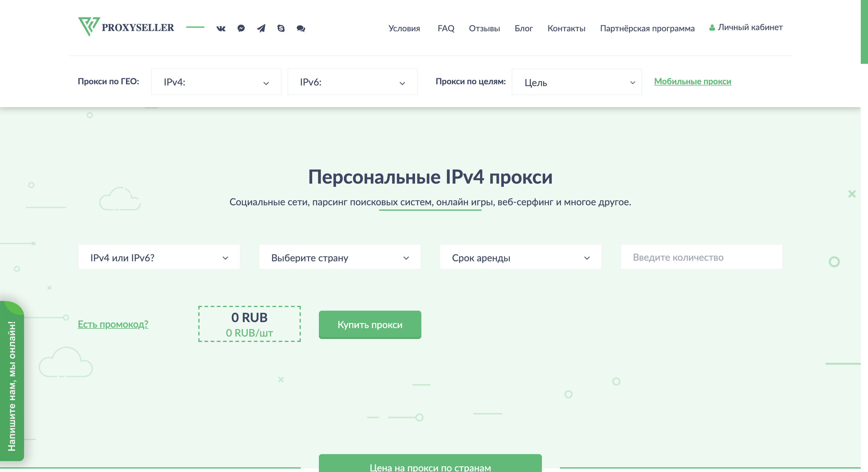Image resolution: width=868 pixels, height=472 pixels.
Task: Click the VK social network icon
Action: point(221,29)
